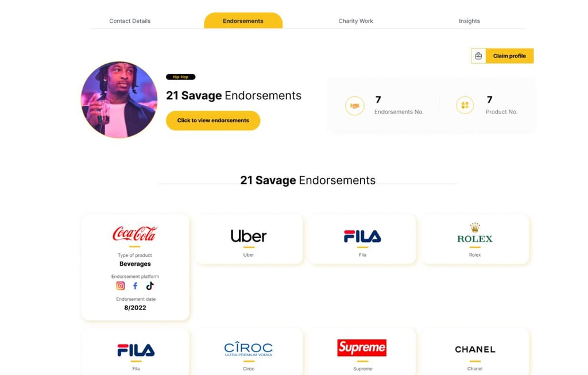Image resolution: width=588 pixels, height=375 pixels.
Task: Click the briefcase icon beside Claim profile
Action: tap(478, 56)
